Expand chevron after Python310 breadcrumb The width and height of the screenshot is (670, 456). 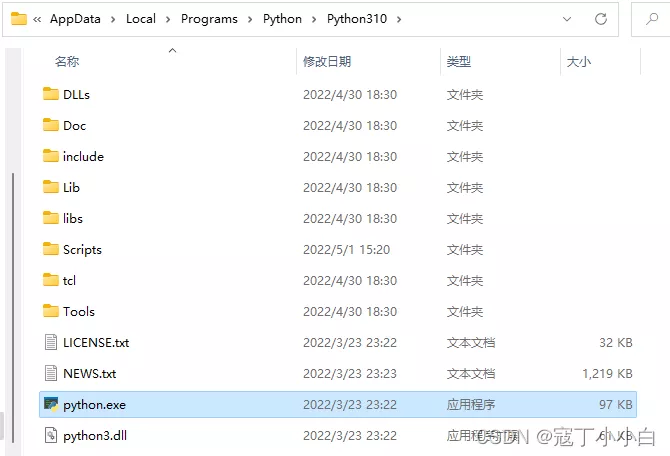point(399,19)
